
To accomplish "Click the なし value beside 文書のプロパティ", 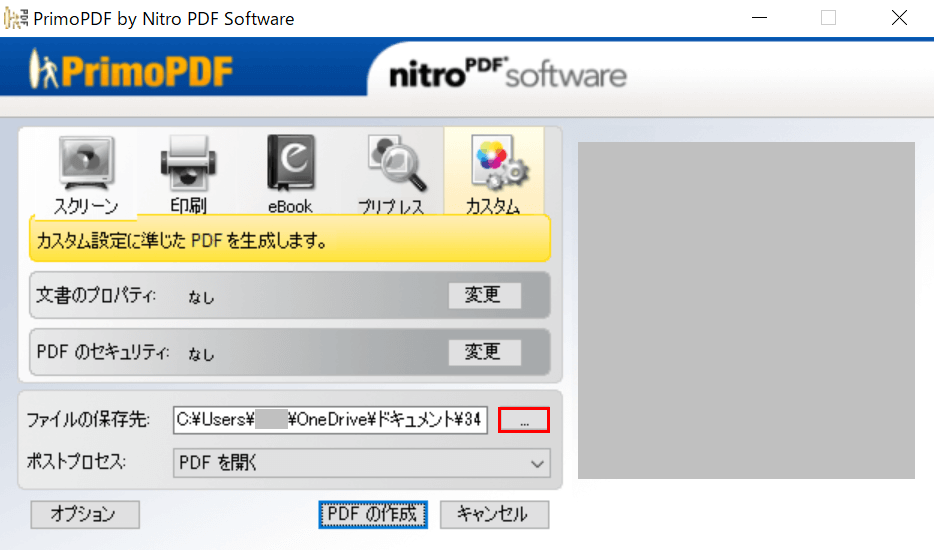I will click(x=201, y=297).
